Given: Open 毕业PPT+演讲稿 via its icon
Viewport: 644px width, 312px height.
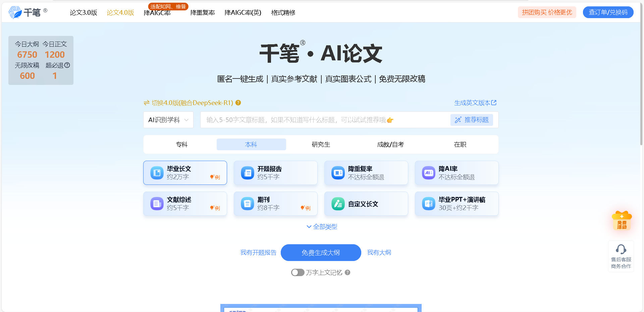Looking at the screenshot, I should (428, 203).
